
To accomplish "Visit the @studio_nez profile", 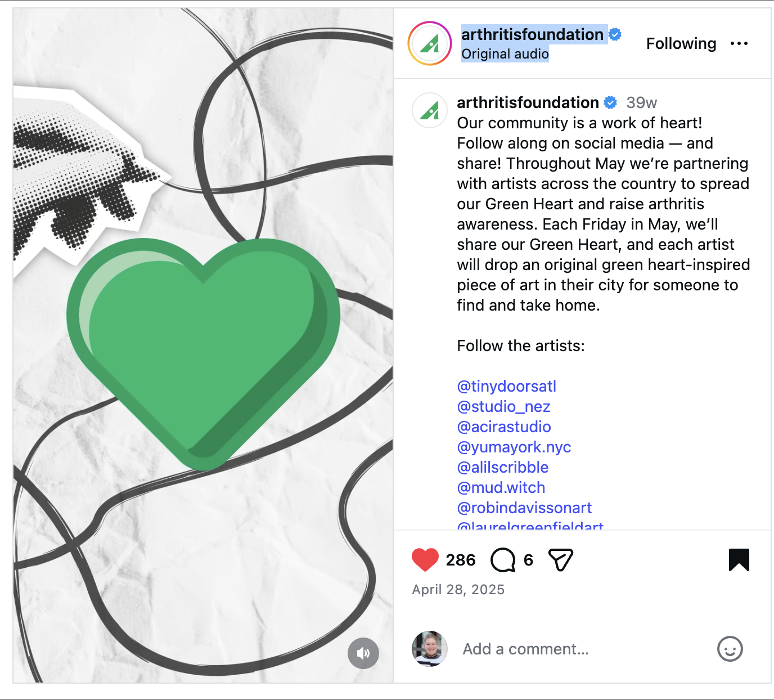I will point(503,406).
